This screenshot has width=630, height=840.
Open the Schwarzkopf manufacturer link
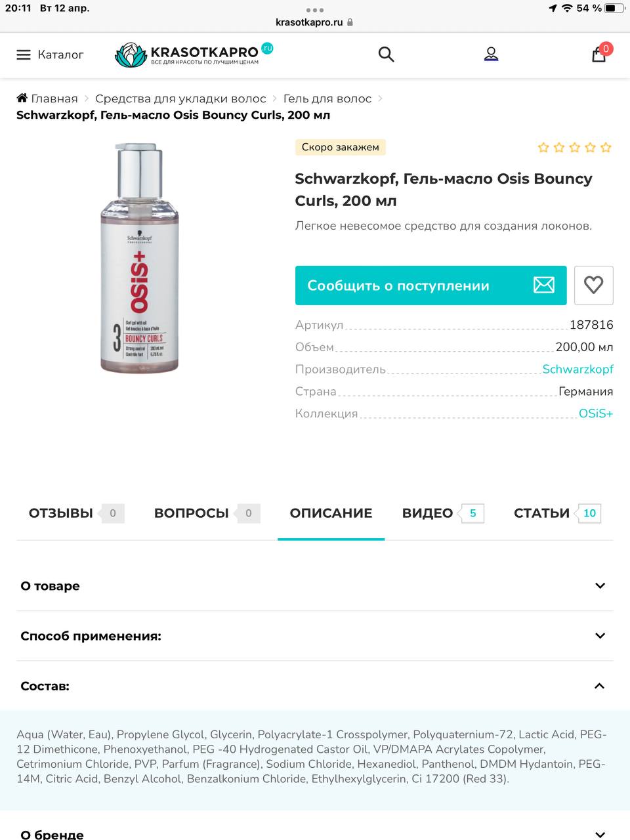tap(577, 369)
